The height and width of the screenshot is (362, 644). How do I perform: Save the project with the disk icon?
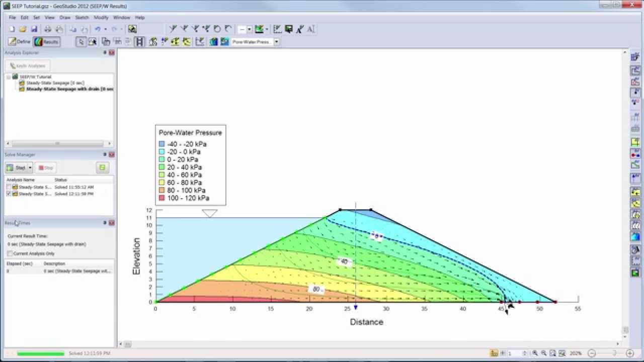[x=34, y=29]
